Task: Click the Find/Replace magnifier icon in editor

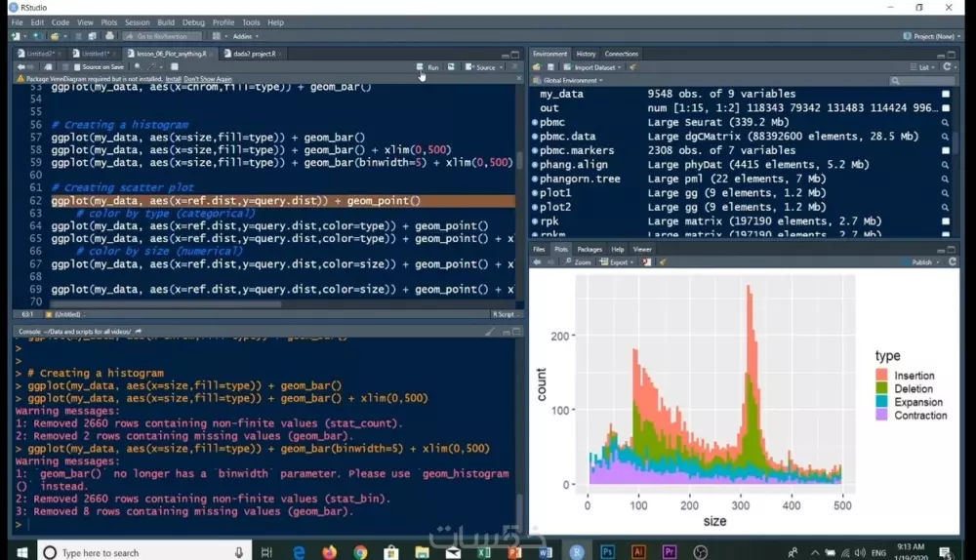Action: [x=138, y=66]
